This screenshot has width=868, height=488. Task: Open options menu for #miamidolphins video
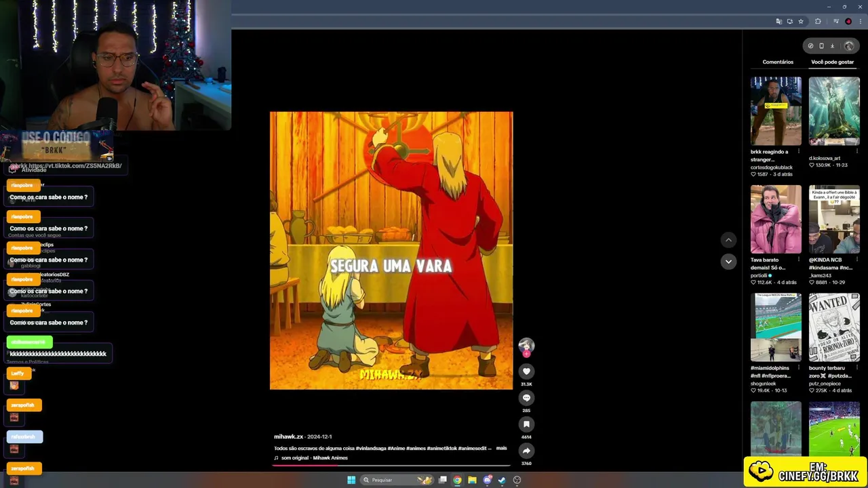click(x=798, y=368)
